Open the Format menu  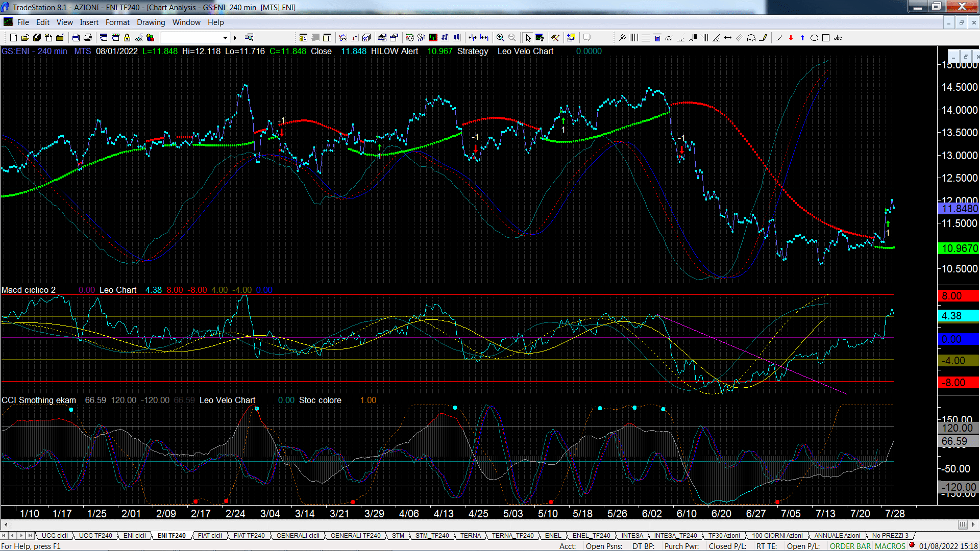click(x=118, y=22)
